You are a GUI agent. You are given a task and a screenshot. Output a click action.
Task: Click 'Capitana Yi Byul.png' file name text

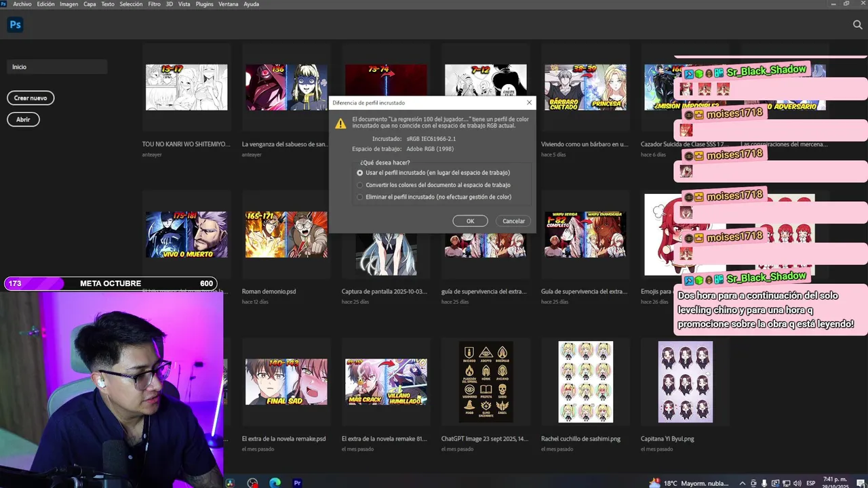(x=667, y=439)
